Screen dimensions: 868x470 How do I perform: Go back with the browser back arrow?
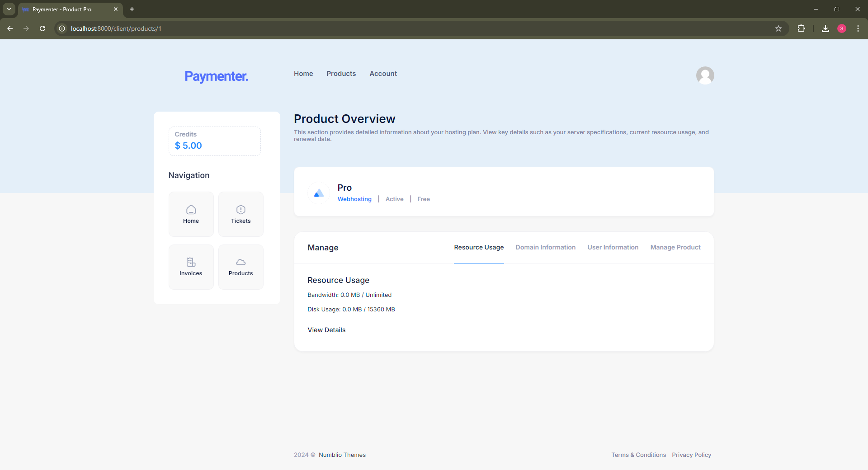point(10,28)
